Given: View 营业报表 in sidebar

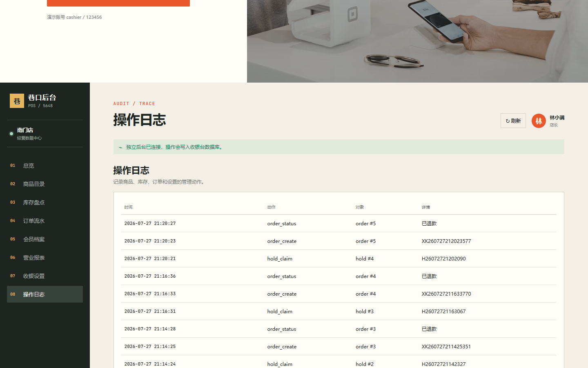Looking at the screenshot, I should point(45,258).
